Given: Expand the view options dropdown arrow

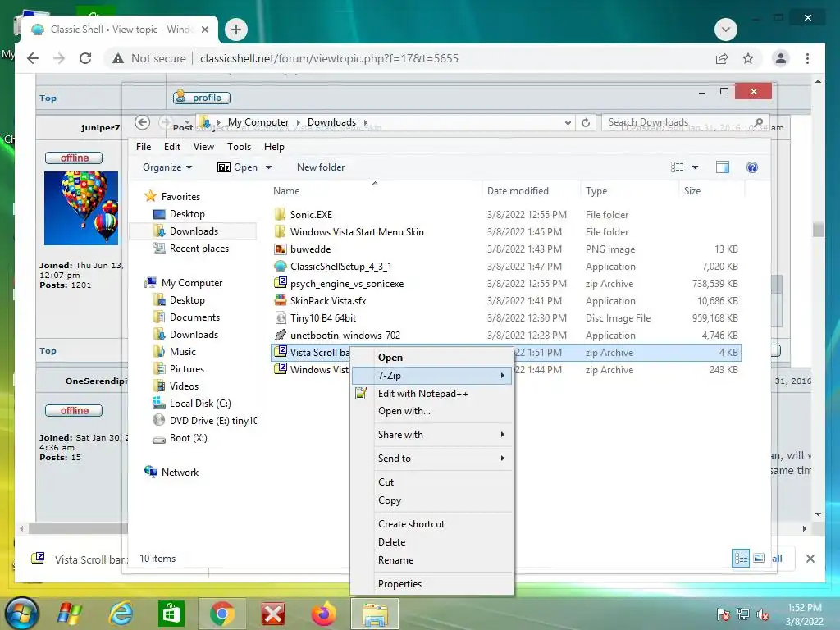Looking at the screenshot, I should 695,167.
